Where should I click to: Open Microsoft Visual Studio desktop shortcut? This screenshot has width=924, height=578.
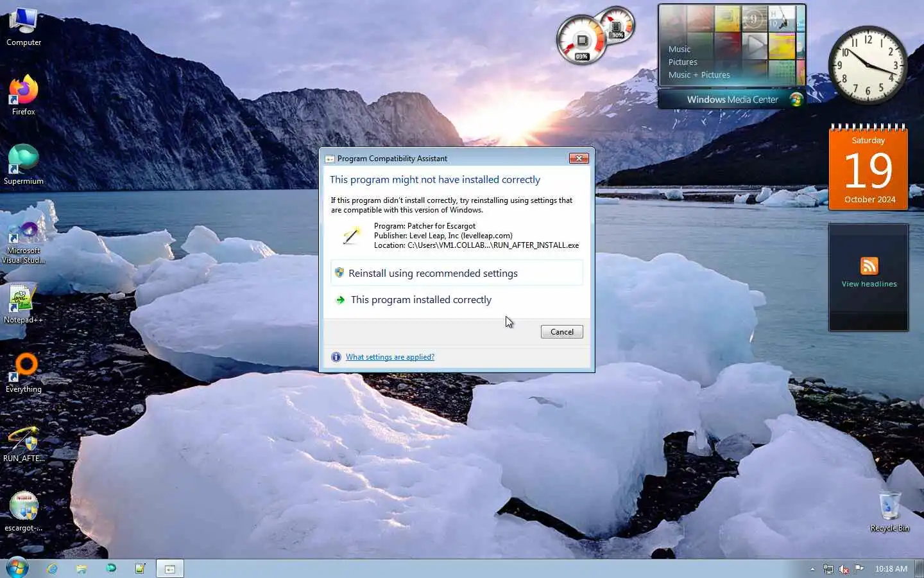coord(24,243)
